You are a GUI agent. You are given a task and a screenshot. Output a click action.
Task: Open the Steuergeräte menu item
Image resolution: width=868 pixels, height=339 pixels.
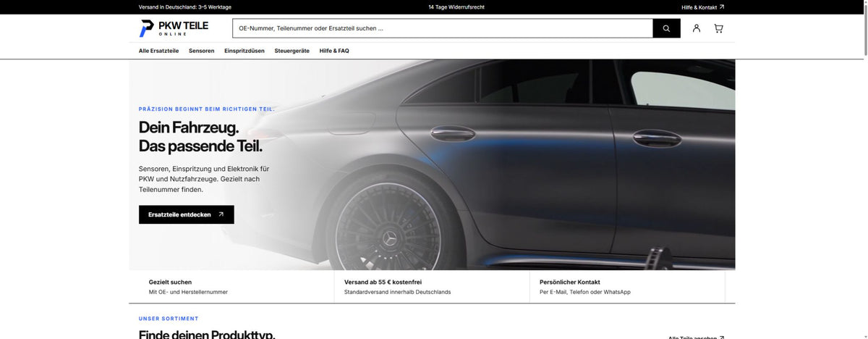[x=292, y=51]
